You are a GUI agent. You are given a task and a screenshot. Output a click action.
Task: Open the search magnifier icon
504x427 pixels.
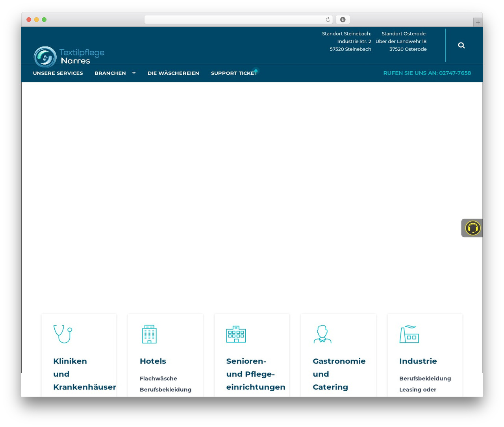461,45
